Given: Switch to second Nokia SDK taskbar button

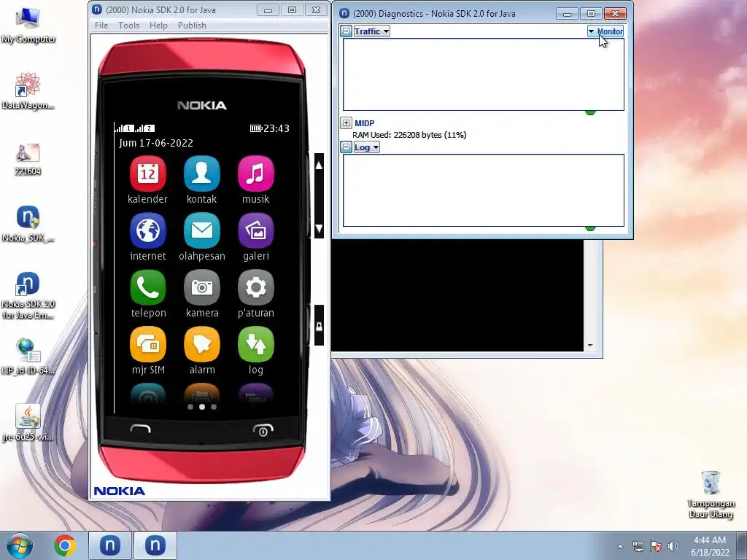Looking at the screenshot, I should (x=155, y=545).
